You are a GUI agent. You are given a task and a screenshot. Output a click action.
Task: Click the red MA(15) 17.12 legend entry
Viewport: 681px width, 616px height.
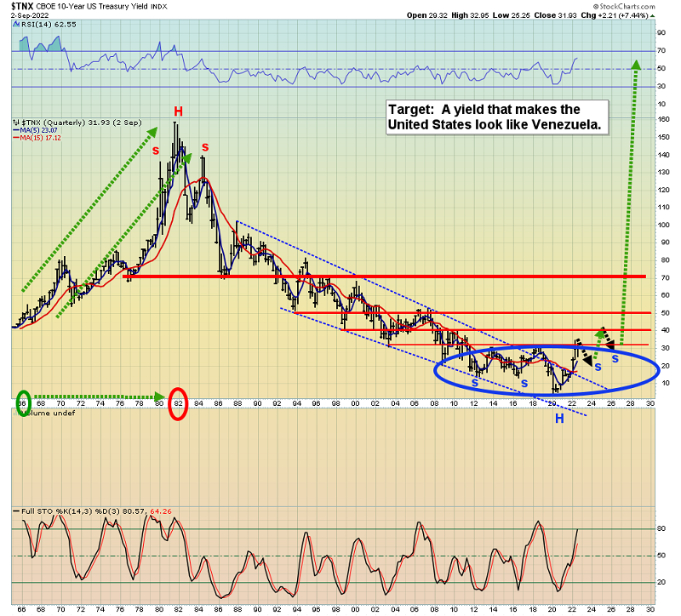[37, 138]
